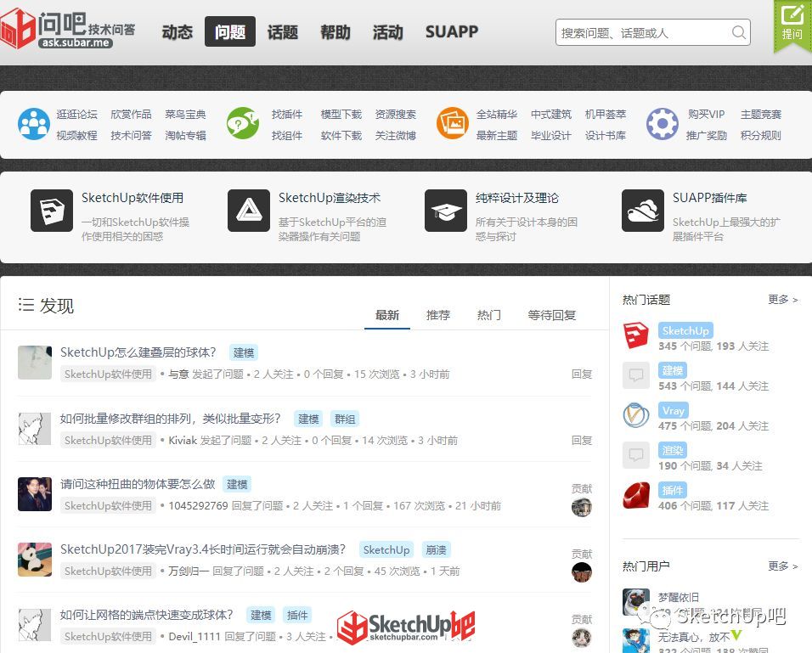Screen dimensions: 812x653
Task: Open the SUAPP nav item
Action: click(452, 32)
